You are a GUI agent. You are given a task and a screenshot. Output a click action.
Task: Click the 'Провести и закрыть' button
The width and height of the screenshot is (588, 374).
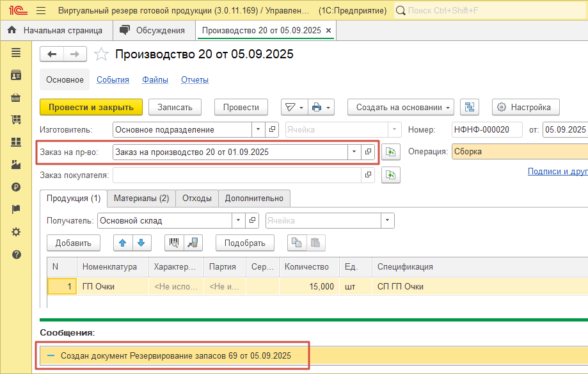pos(91,107)
